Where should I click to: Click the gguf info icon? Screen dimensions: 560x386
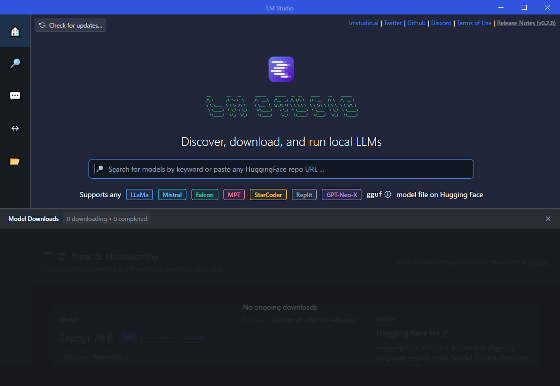[388, 194]
